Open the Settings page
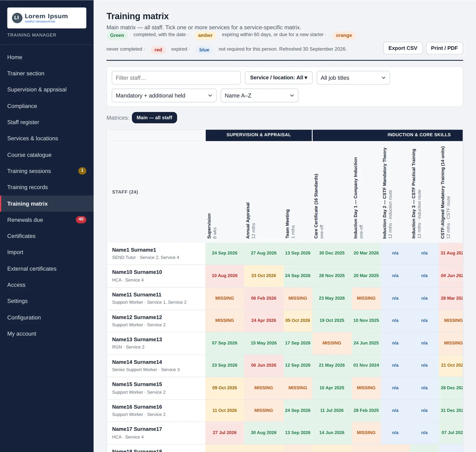 coord(47,301)
